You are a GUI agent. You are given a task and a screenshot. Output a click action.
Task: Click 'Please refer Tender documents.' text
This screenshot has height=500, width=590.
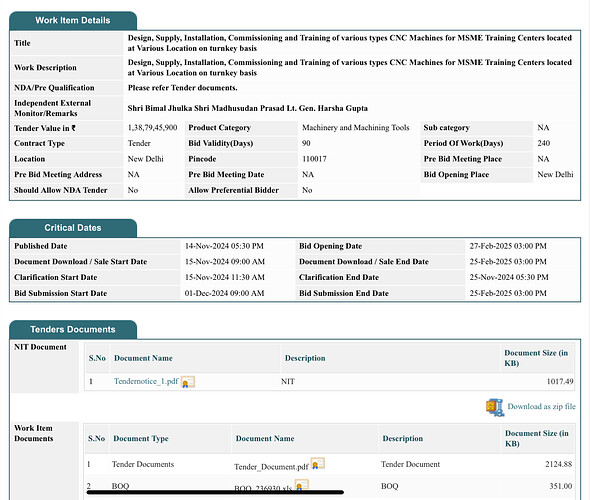[x=182, y=88]
